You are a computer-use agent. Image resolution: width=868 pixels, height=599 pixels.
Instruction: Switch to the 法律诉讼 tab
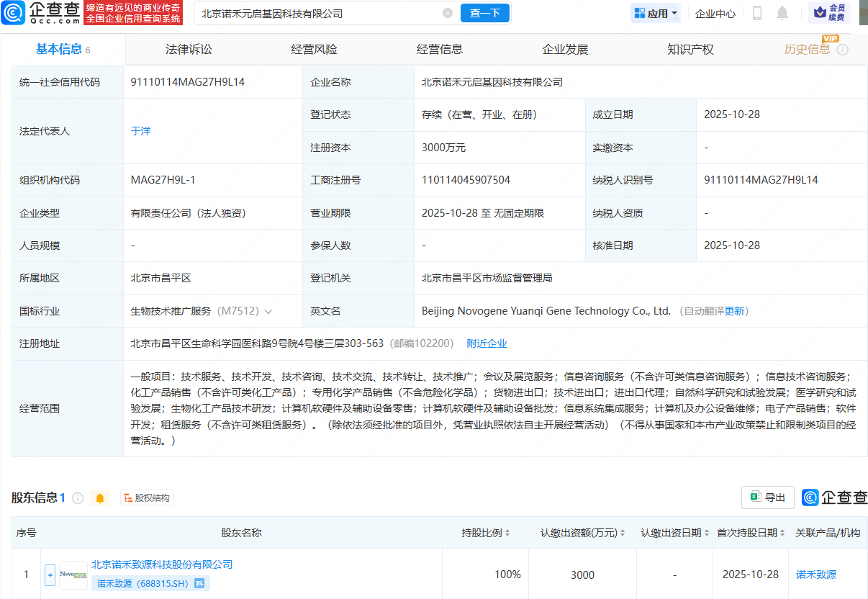click(189, 50)
